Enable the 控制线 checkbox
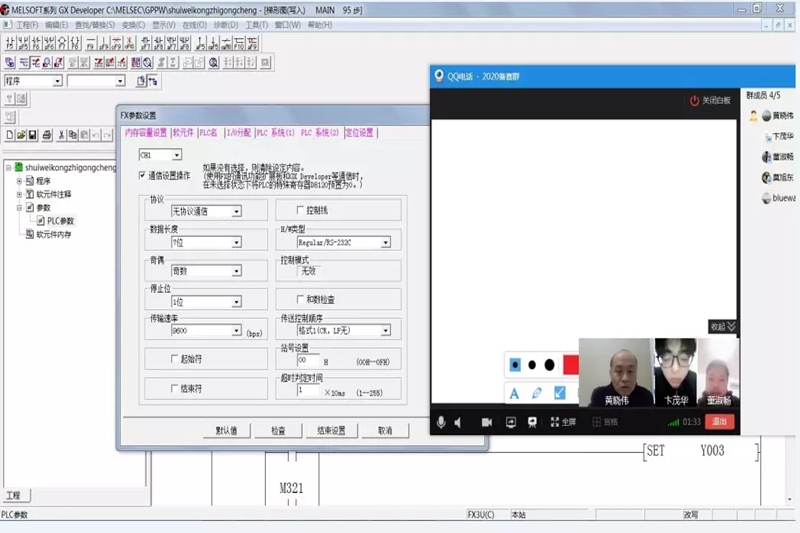The width and height of the screenshot is (800, 533). pos(301,210)
